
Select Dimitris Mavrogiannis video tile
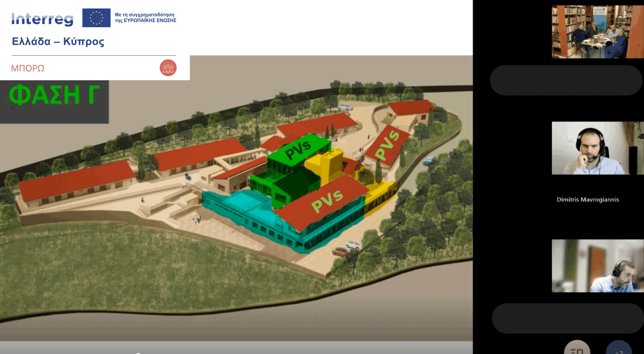pyautogui.click(x=597, y=148)
